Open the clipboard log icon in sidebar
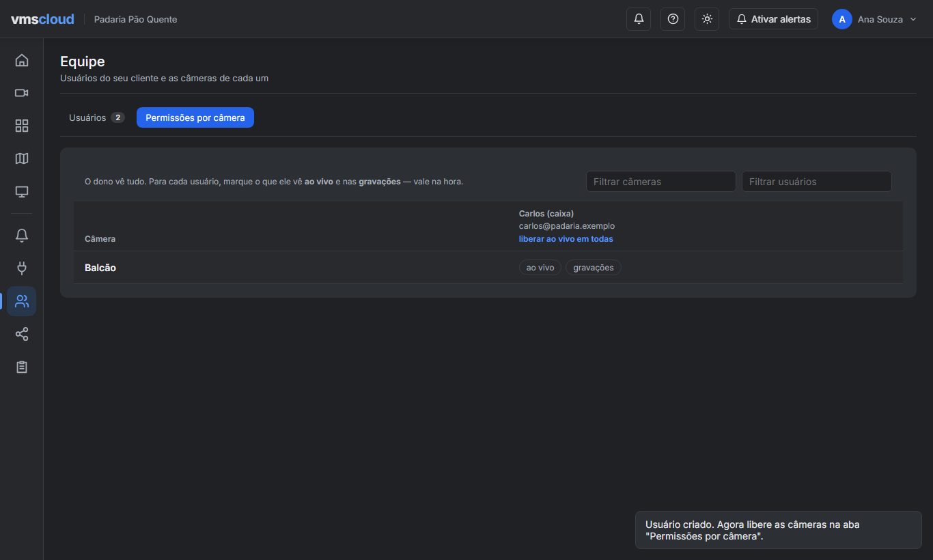The width and height of the screenshot is (933, 560). [22, 367]
